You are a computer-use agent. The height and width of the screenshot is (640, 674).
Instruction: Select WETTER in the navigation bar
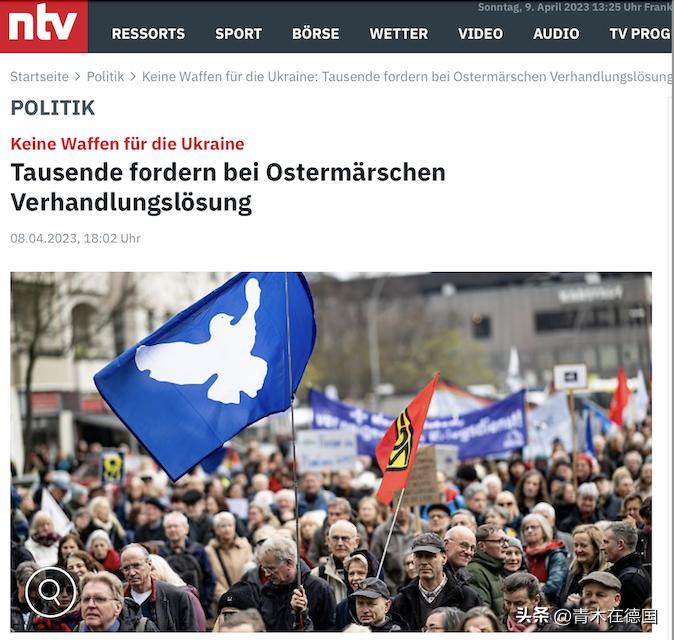point(398,34)
